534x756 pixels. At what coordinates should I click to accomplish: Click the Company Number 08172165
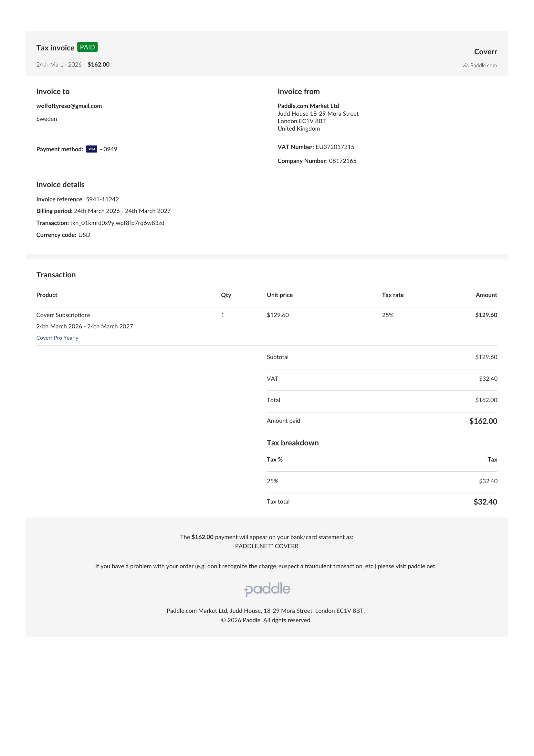click(342, 161)
